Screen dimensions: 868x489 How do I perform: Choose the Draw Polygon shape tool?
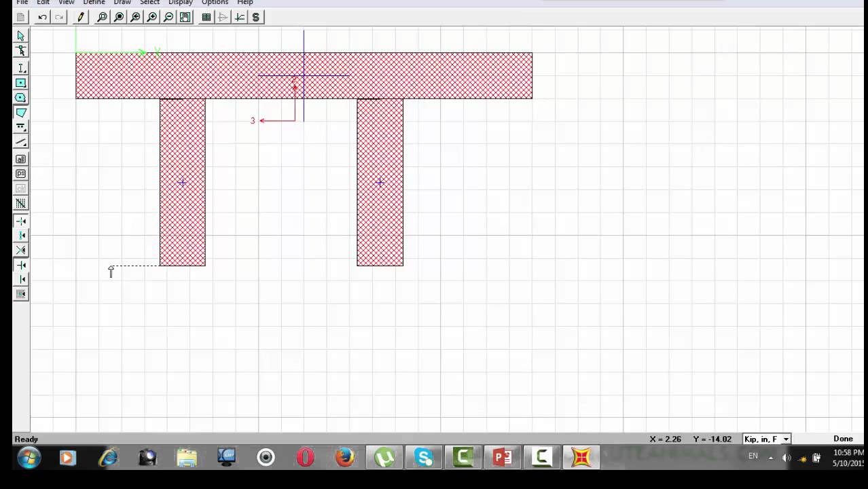tap(21, 113)
